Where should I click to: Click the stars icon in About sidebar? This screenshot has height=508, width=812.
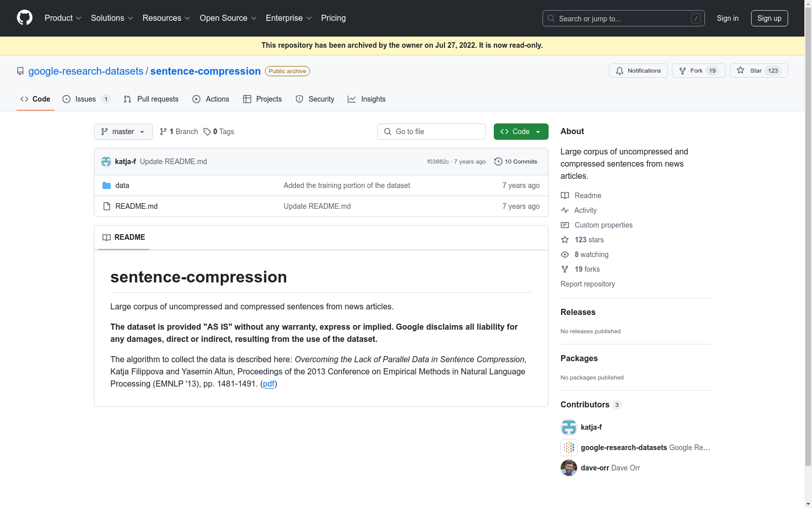pyautogui.click(x=565, y=240)
